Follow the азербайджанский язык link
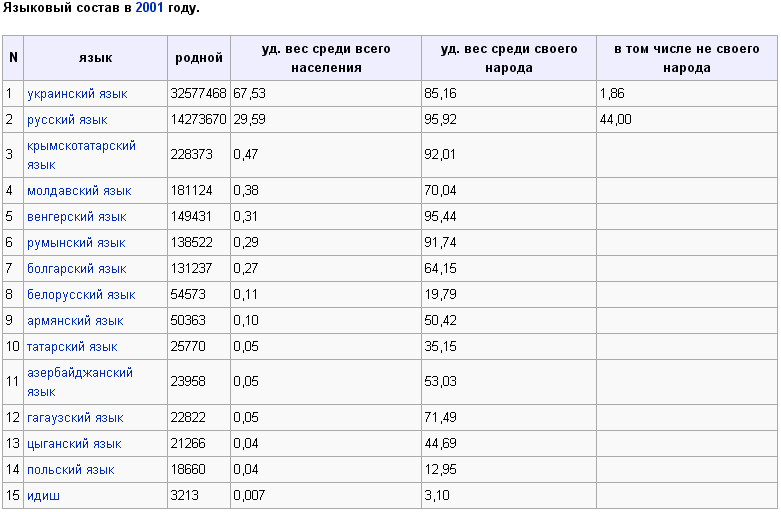Viewport: 781px width, 512px height. 80,373
